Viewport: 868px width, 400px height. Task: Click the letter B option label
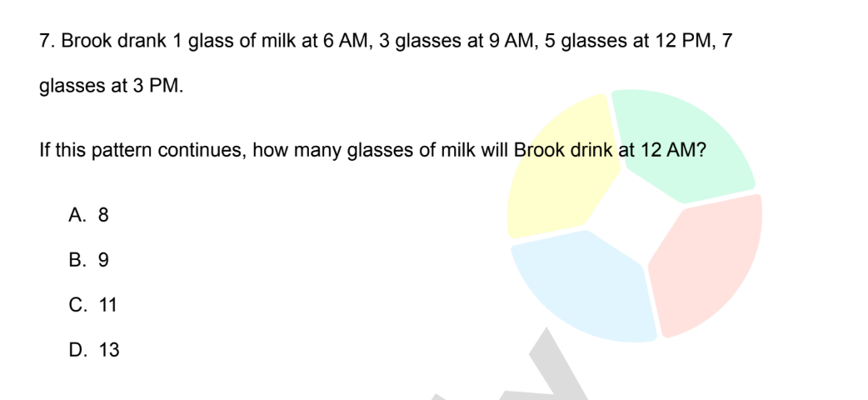click(x=77, y=260)
